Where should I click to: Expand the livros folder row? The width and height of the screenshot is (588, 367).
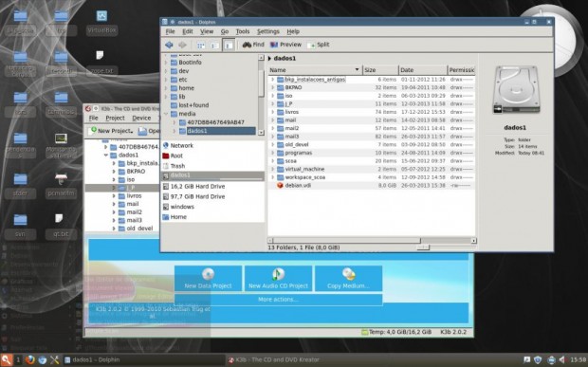click(272, 112)
